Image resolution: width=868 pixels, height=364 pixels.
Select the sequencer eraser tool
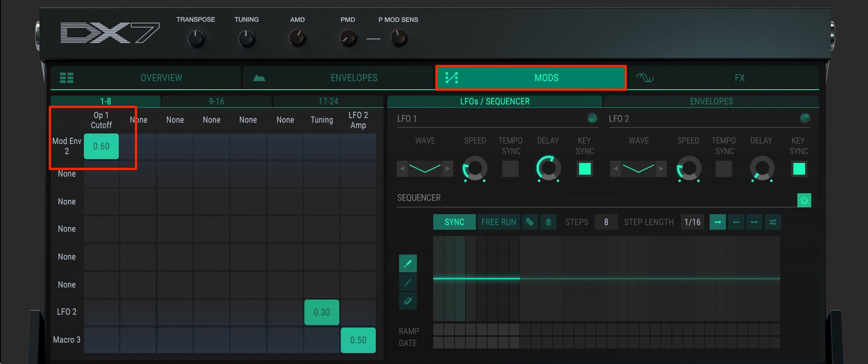408,301
